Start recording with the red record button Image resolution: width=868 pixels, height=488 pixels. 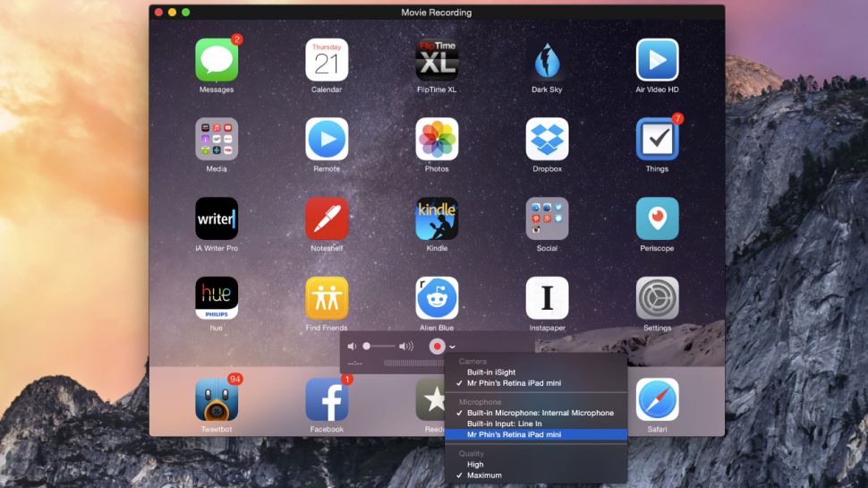pyautogui.click(x=437, y=347)
